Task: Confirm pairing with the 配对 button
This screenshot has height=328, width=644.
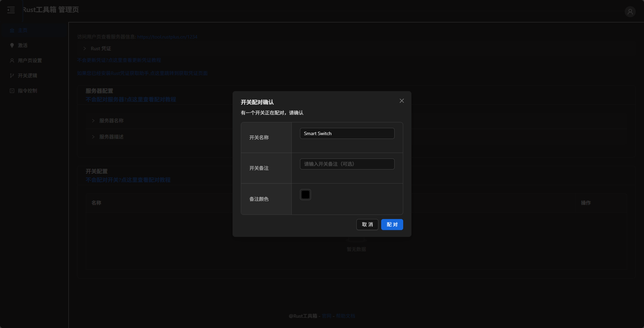Action: point(392,225)
